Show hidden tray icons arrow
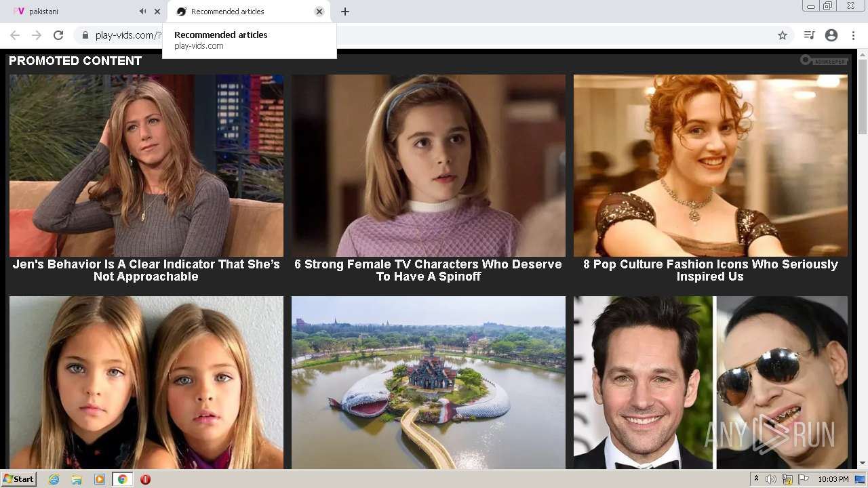Viewport: 868px width, 488px height. (757, 479)
